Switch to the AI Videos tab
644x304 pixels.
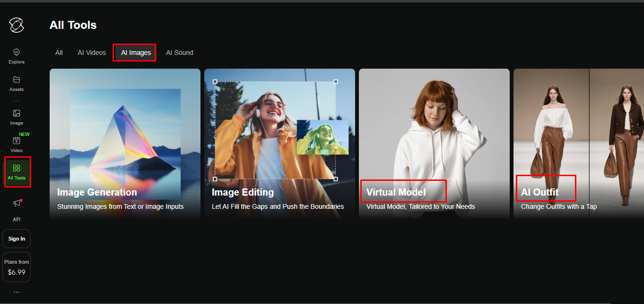coord(91,53)
